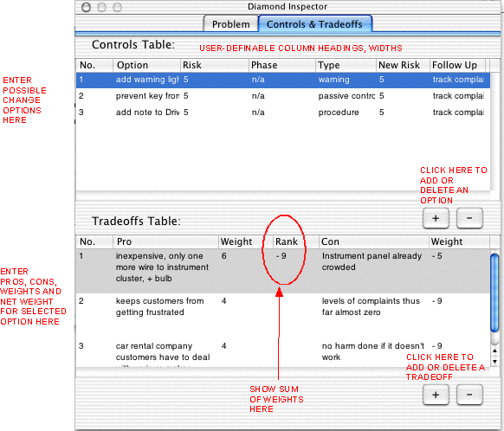Select the Controls & Tradeoffs tab
Viewport: 504px width, 431px height.
coord(314,24)
